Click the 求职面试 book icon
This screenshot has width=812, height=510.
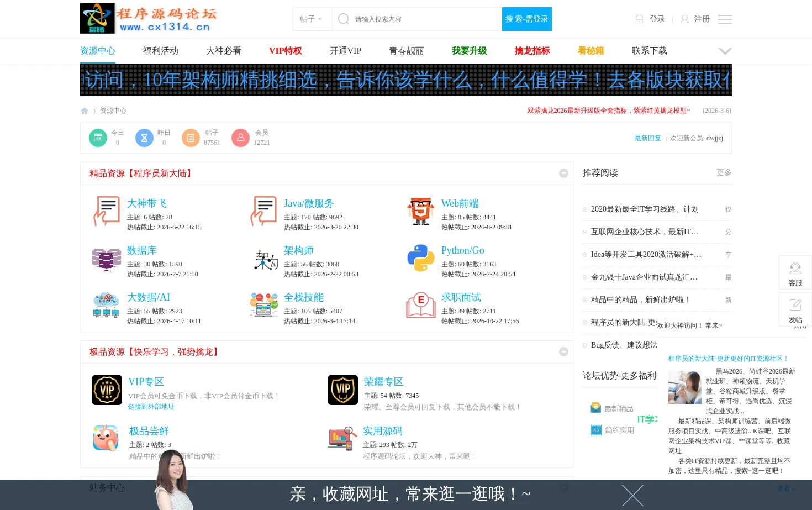pos(421,305)
